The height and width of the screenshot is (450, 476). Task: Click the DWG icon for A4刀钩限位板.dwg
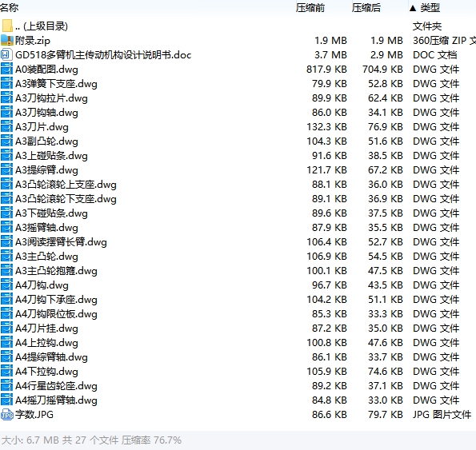(6, 314)
